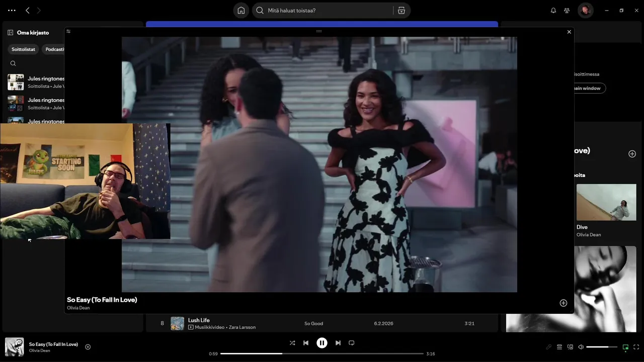
Task: Open Dive thumbnail in right panel
Action: pyautogui.click(x=606, y=202)
